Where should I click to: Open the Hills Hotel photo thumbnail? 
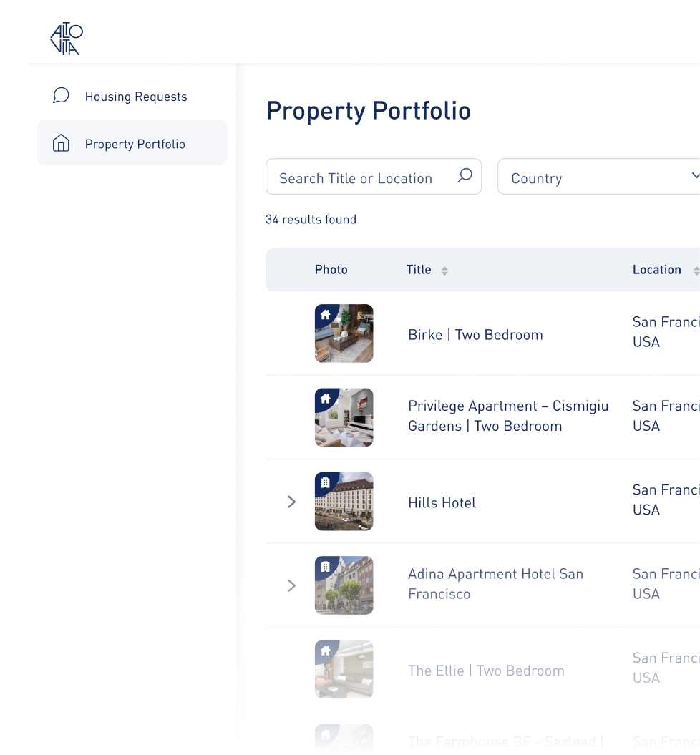coord(344,501)
